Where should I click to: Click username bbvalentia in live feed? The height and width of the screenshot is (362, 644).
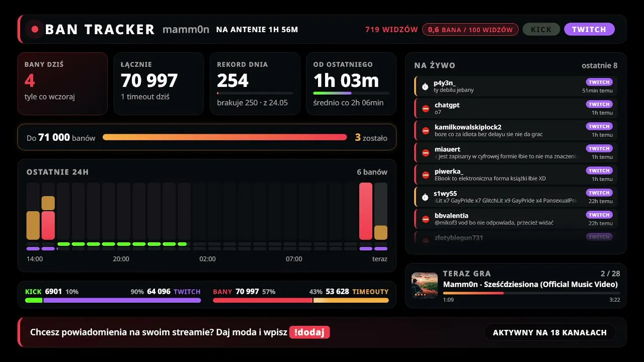pyautogui.click(x=451, y=216)
